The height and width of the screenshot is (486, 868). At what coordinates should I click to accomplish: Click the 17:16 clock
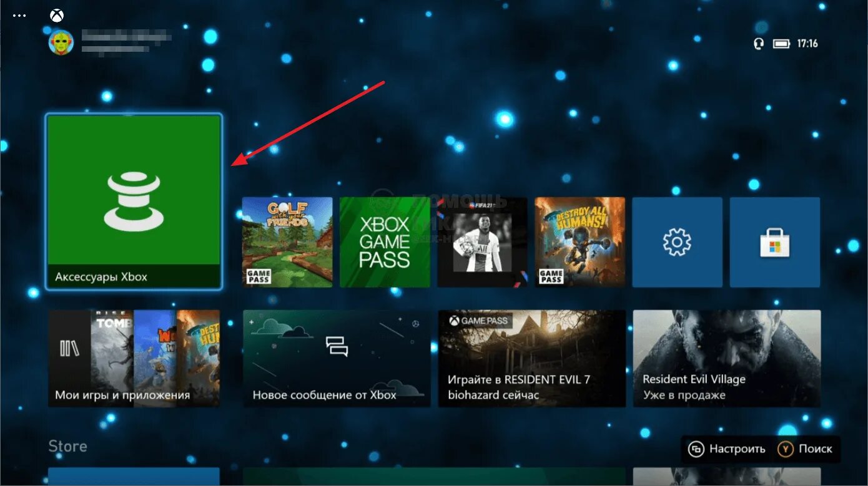click(807, 44)
